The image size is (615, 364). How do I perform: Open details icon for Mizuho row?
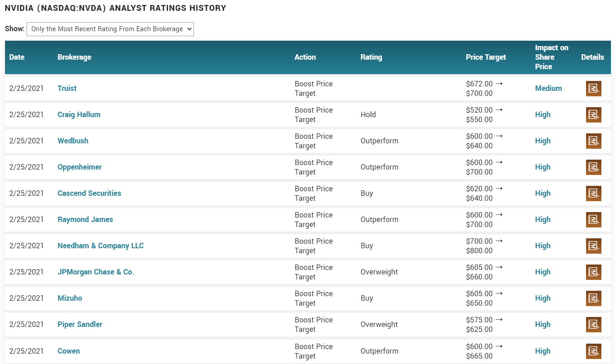pos(593,298)
